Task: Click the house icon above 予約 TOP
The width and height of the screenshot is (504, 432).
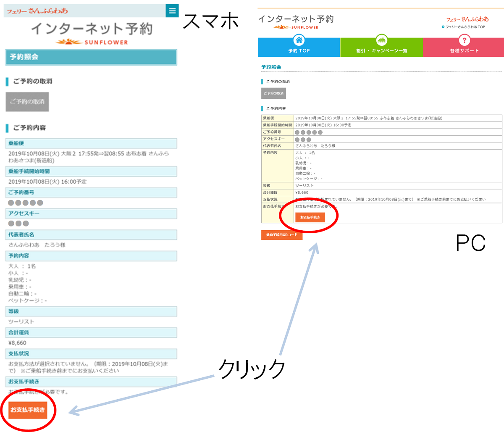Action: tap(299, 40)
